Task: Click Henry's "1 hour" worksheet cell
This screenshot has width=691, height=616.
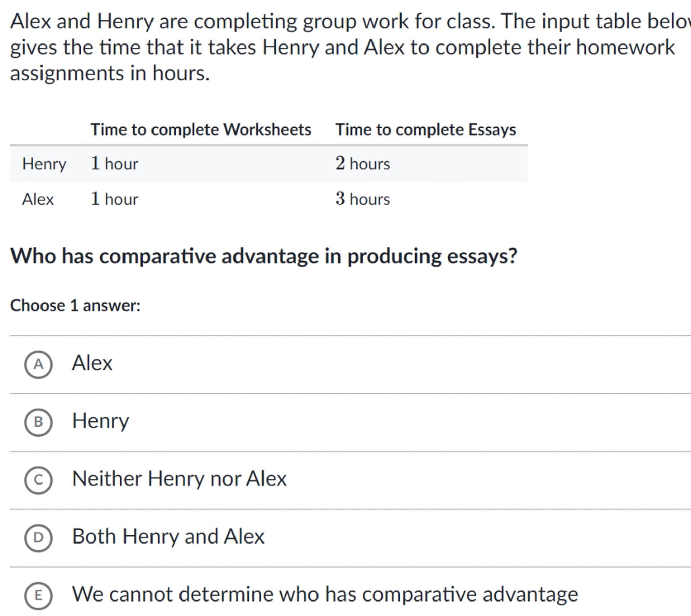Action: pyautogui.click(x=114, y=164)
